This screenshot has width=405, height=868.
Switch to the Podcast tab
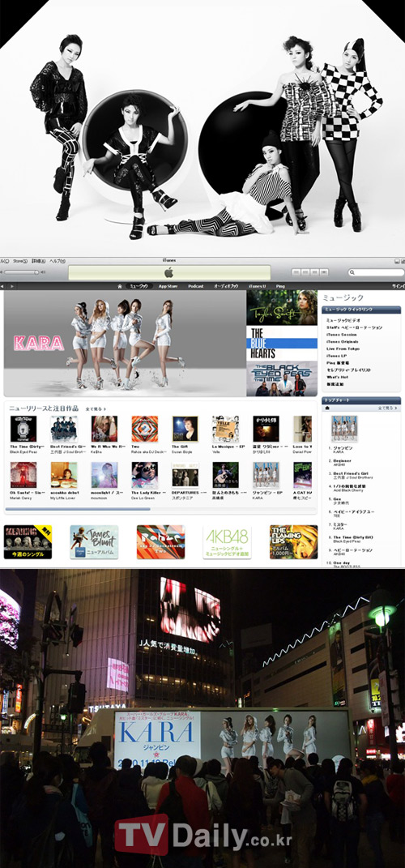coord(195,286)
